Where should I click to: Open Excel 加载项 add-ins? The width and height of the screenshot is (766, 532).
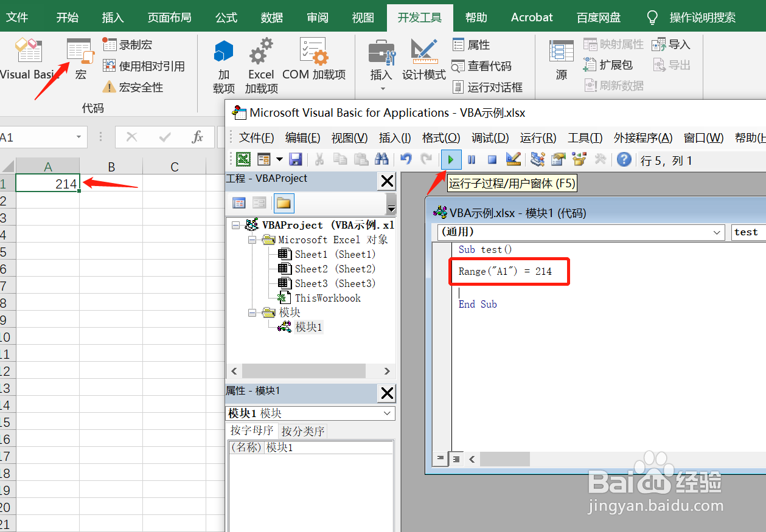(x=262, y=66)
